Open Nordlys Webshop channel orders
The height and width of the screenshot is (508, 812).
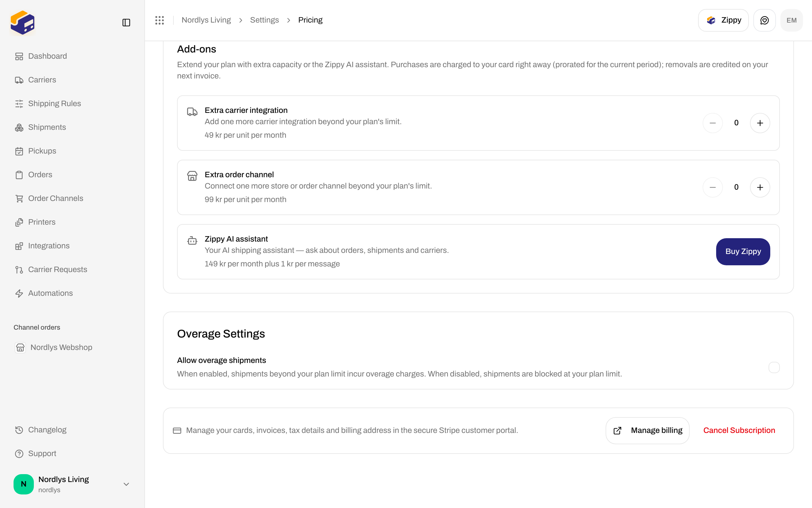coord(72,347)
